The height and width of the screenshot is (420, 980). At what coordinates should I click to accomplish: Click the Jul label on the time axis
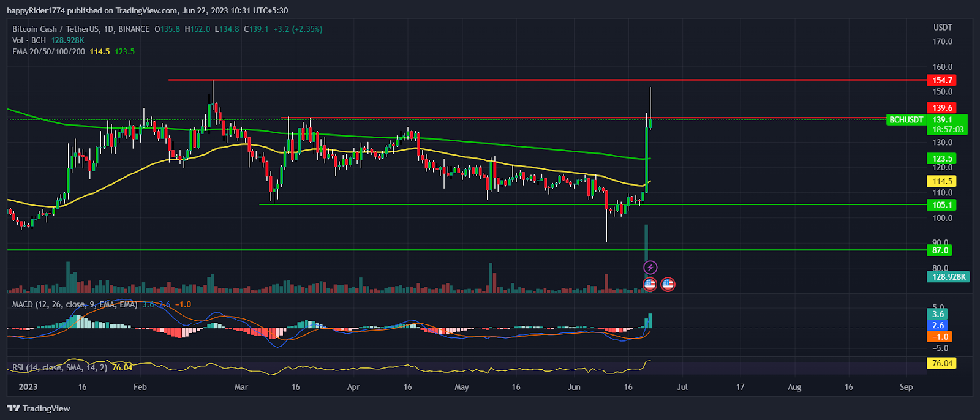(682, 387)
